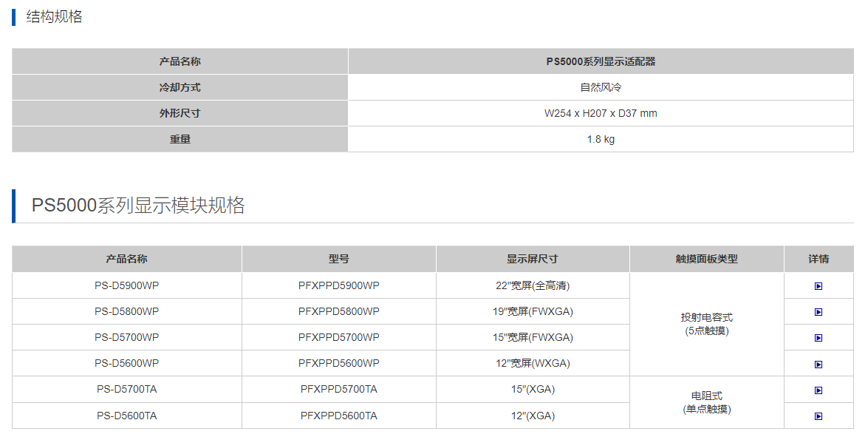
Task: Click the 22"宽屏(全高清) screen size cell
Action: pos(533,286)
